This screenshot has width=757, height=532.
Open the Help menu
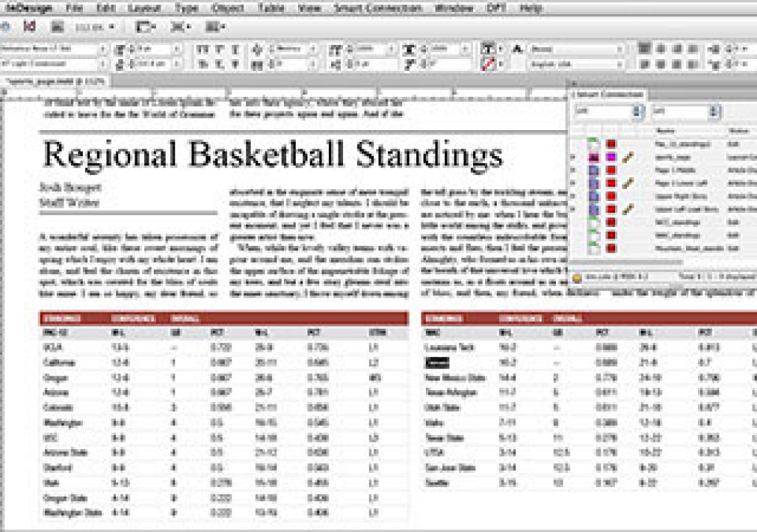coord(531,7)
